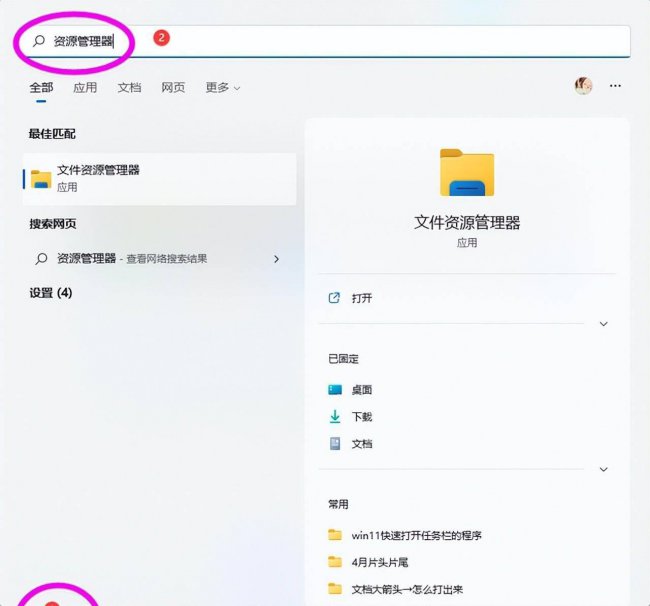Click the 打开 external-link icon
This screenshot has height=606, width=650.
pyautogui.click(x=334, y=298)
